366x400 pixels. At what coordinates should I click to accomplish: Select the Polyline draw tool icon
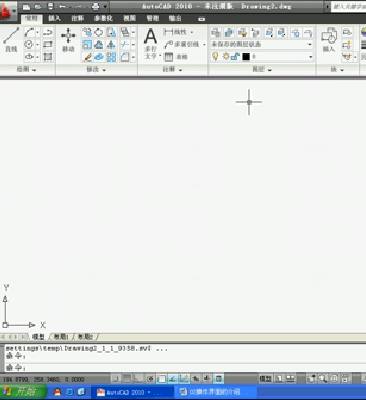[48, 32]
